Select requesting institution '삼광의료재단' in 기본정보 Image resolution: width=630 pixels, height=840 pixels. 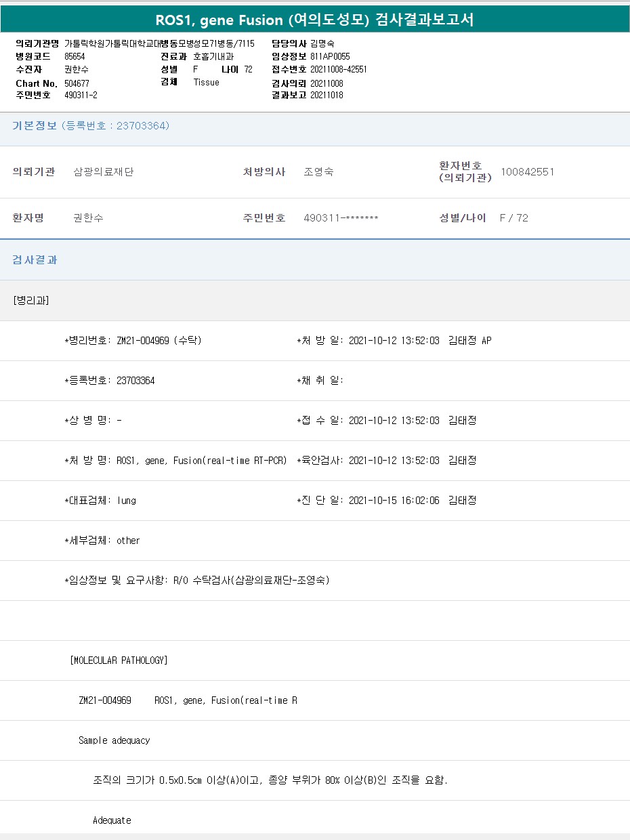103,172
